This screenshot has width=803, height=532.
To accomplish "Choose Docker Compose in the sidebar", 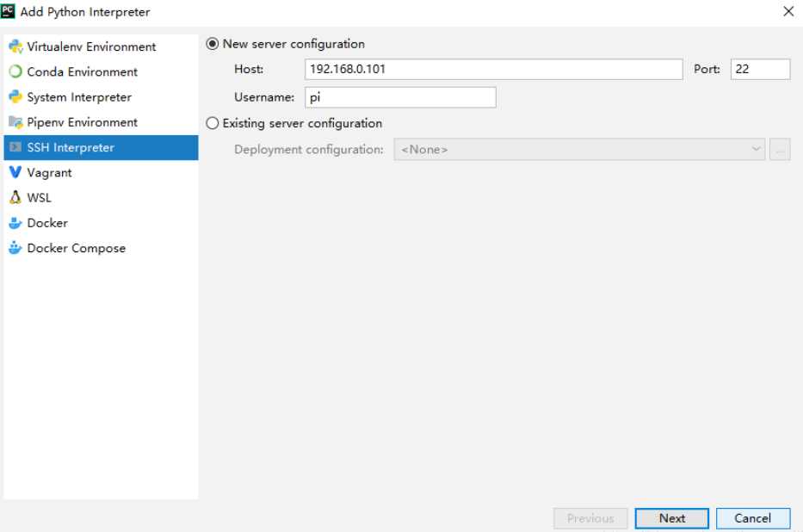I will coord(101,248).
